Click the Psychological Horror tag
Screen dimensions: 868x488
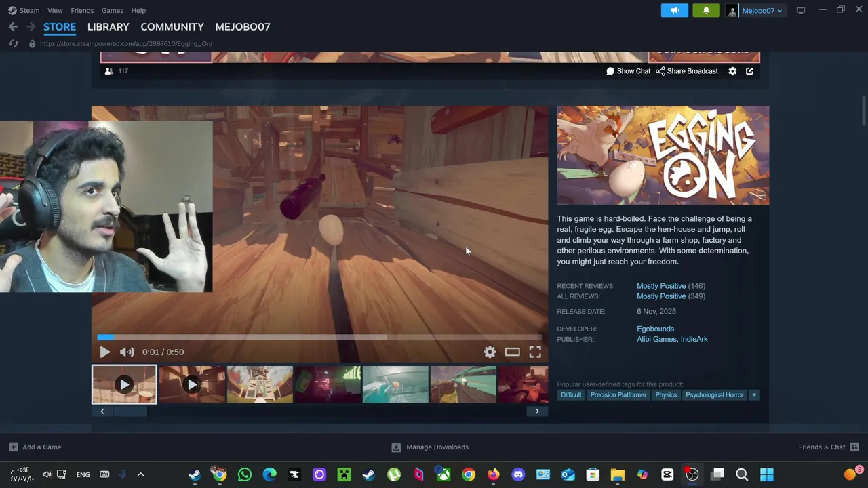(x=714, y=394)
